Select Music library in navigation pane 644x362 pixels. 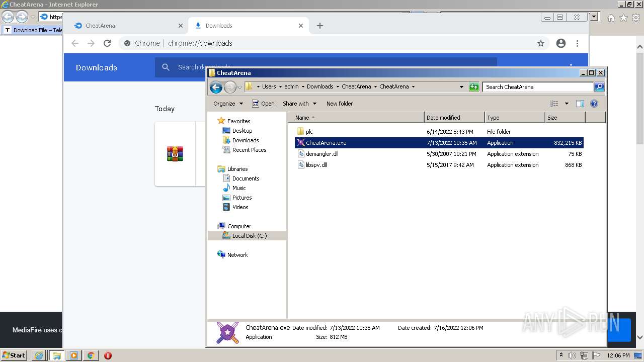point(239,188)
